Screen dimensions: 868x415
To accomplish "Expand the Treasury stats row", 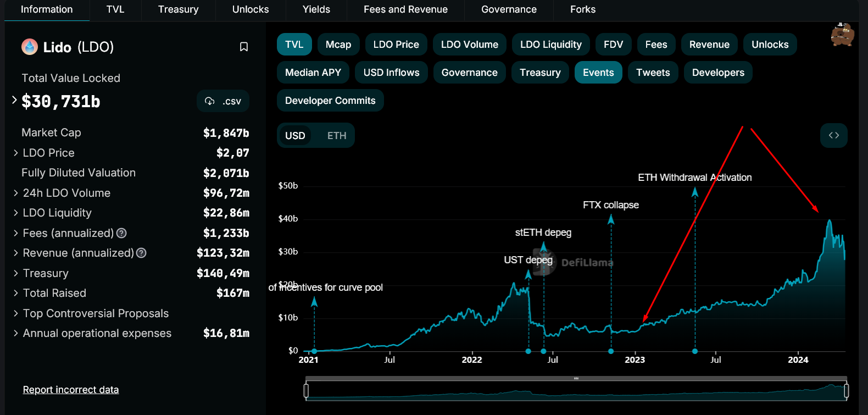I will click(16, 273).
